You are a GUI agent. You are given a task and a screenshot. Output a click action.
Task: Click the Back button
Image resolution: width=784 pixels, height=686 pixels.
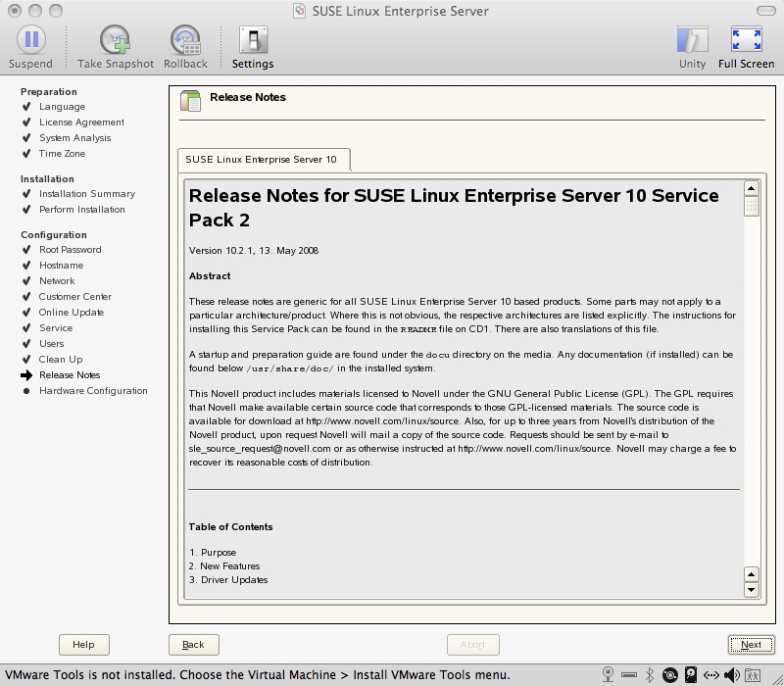pos(193,645)
